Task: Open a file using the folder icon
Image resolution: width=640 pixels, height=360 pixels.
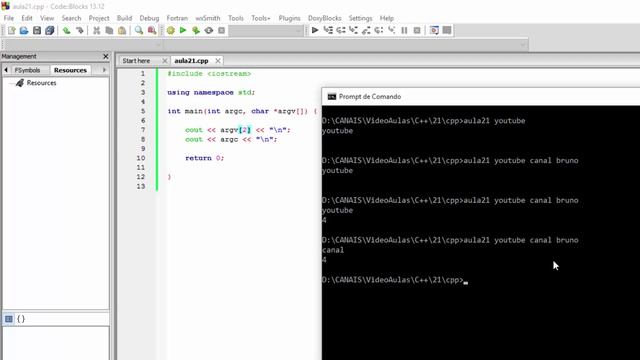Action: [x=24, y=31]
